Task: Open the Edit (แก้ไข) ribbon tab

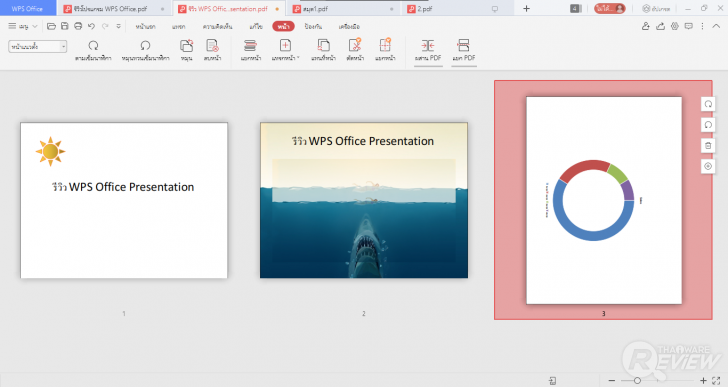Action: (x=256, y=26)
